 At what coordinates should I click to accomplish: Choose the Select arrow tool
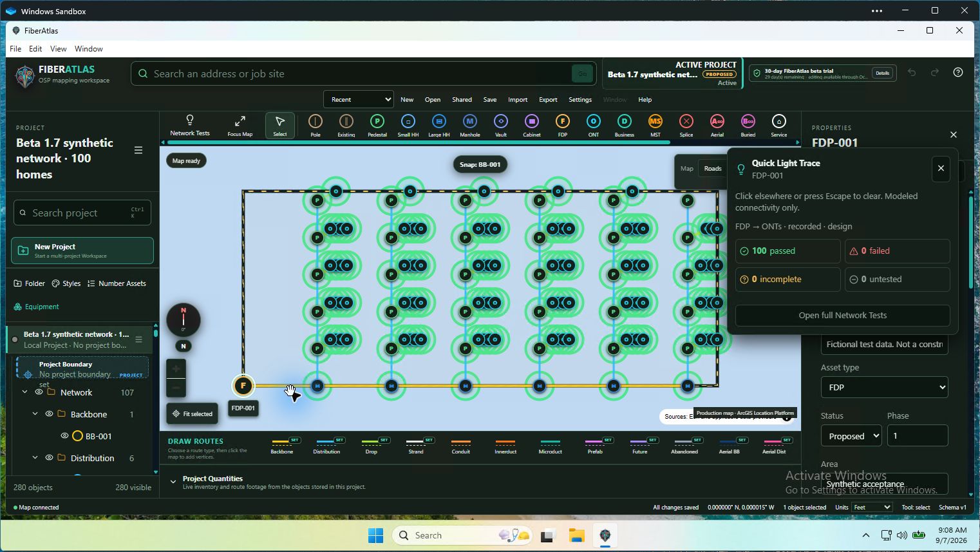(279, 125)
